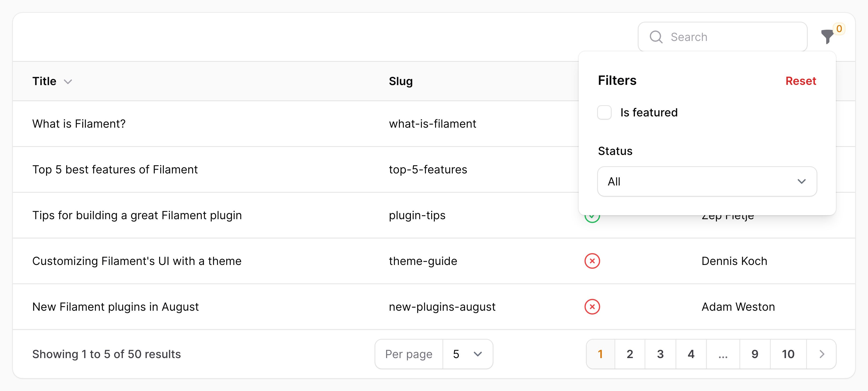Click the filter count badge 0
Viewport: 868px width, 391px height.
tap(839, 29)
